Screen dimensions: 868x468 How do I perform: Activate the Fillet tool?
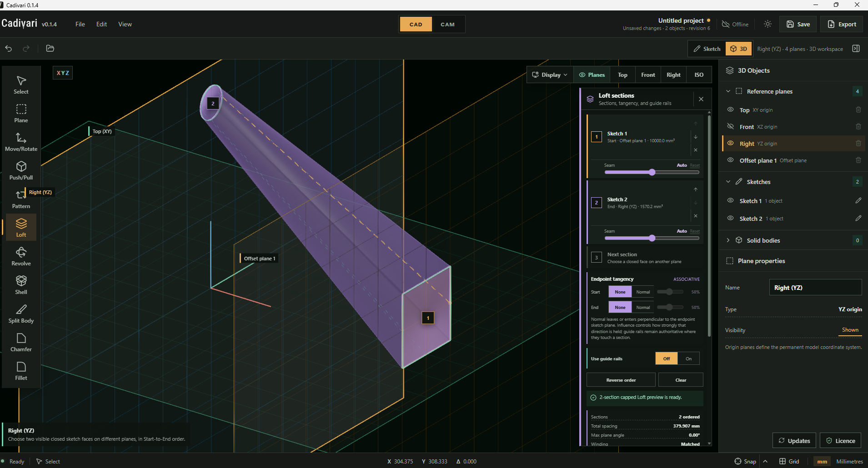pos(21,371)
